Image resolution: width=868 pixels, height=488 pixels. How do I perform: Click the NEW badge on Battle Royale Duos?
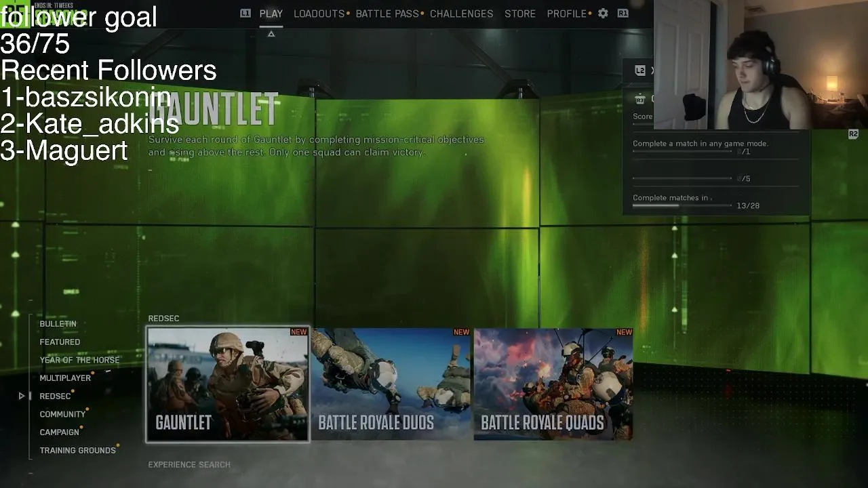click(x=461, y=332)
